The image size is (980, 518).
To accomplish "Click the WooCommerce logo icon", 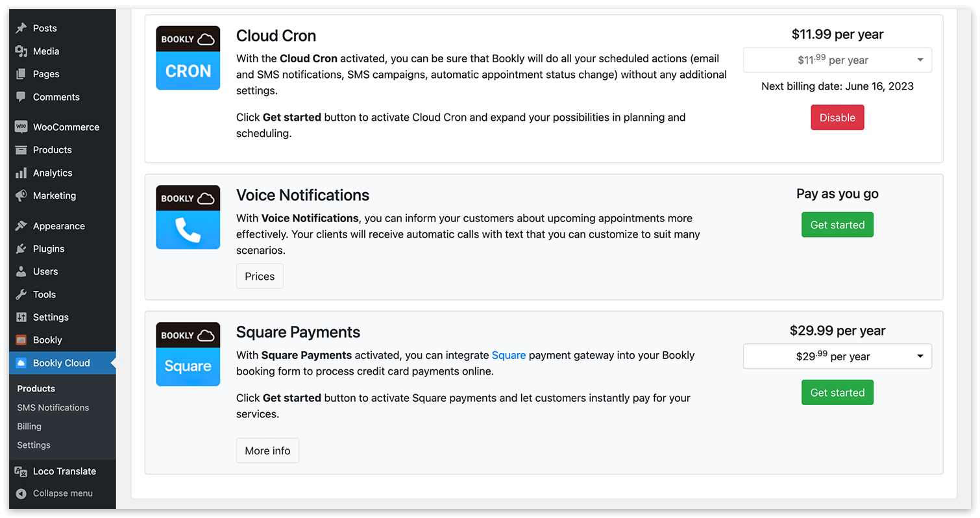I will 21,127.
